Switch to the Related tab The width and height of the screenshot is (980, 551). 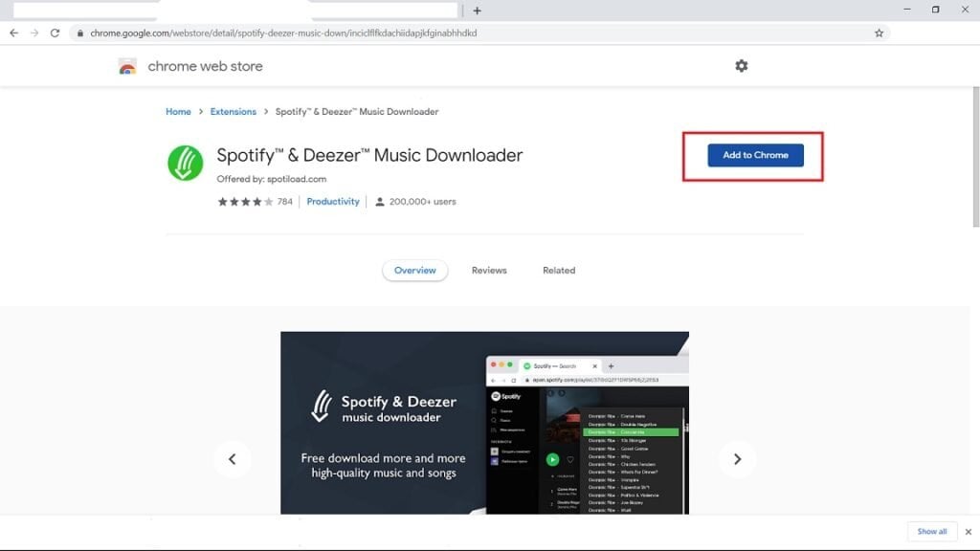(x=559, y=271)
